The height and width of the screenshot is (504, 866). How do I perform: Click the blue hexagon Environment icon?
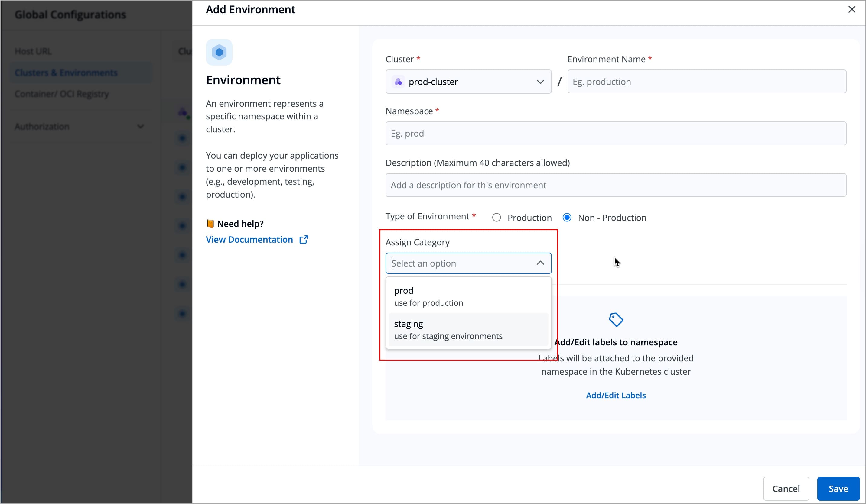pos(219,52)
